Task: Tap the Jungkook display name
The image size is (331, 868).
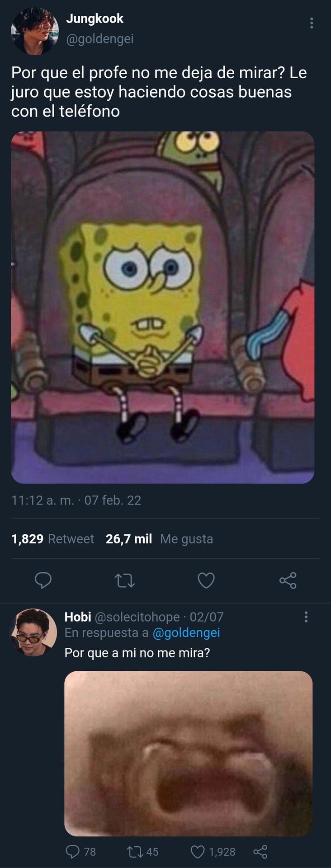Action: tap(95, 19)
